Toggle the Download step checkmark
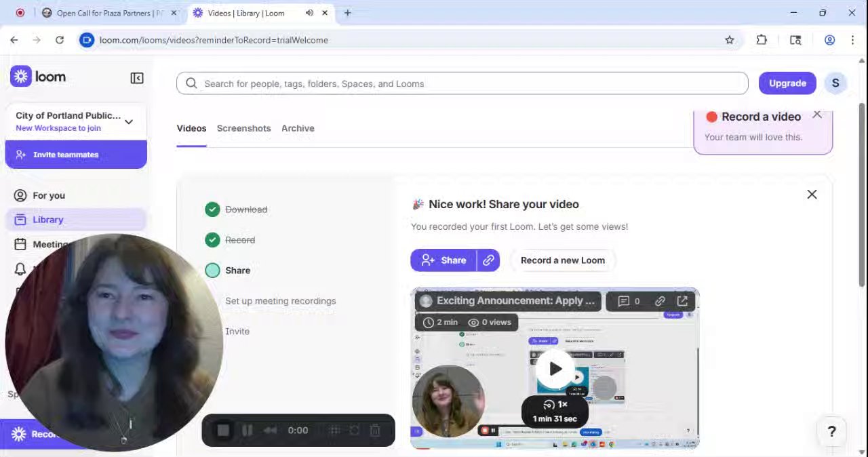Image resolution: width=868 pixels, height=457 pixels. pyautogui.click(x=212, y=210)
